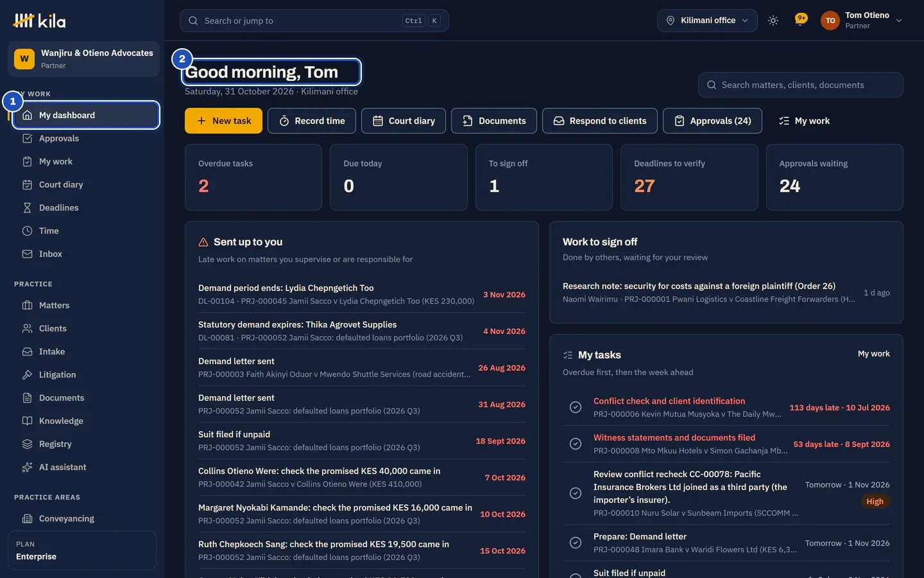Go to Deadlines in the sidebar
The width and height of the screenshot is (924, 578).
[85, 207]
